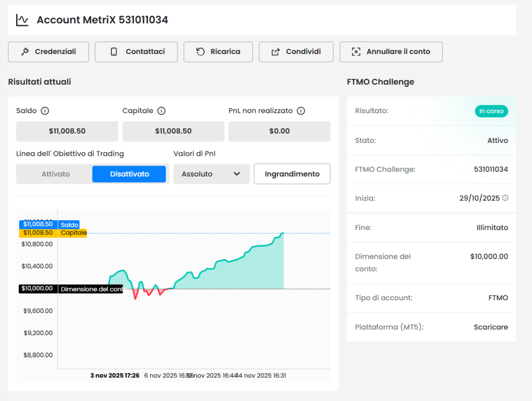
Task: Click the Contattaci button
Action: coord(136,51)
